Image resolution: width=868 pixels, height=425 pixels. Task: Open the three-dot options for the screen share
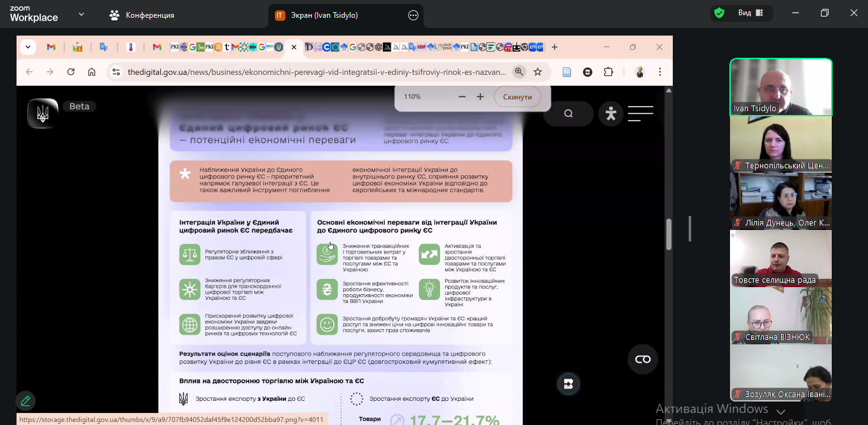413,15
